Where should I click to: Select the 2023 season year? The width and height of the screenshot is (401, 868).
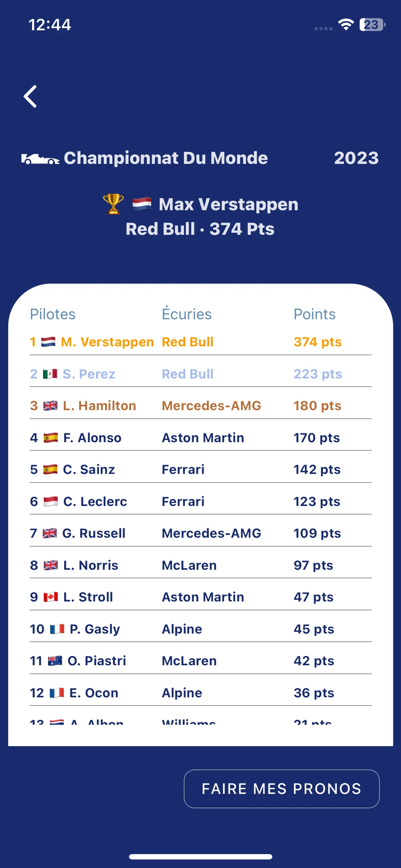(356, 158)
